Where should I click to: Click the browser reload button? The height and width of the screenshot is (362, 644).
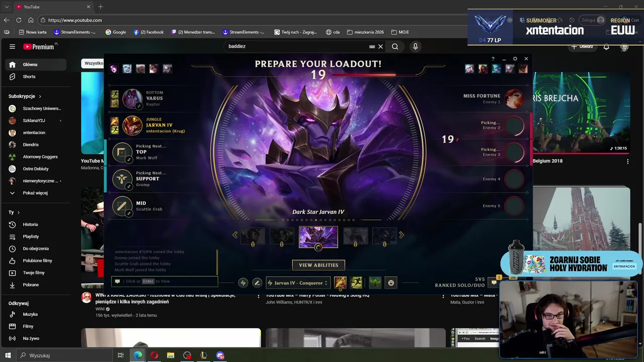coord(19,20)
